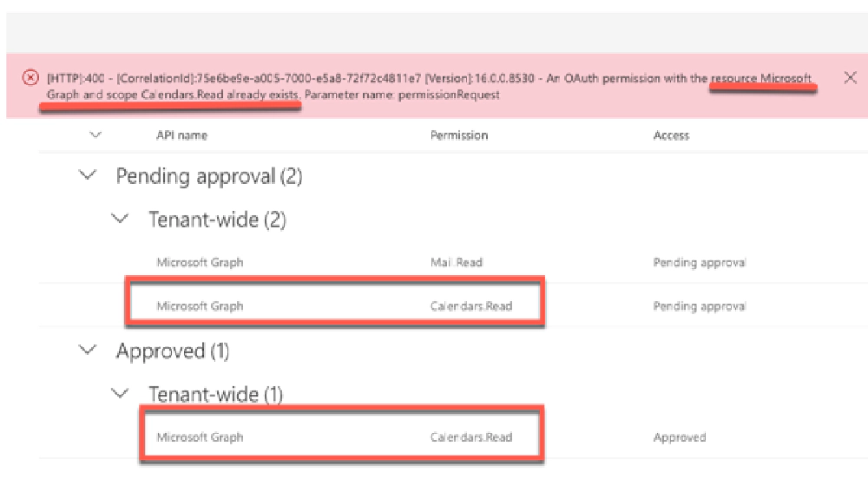Image resolution: width=868 pixels, height=479 pixels.
Task: Dismiss the red error banner
Action: pos(850,78)
